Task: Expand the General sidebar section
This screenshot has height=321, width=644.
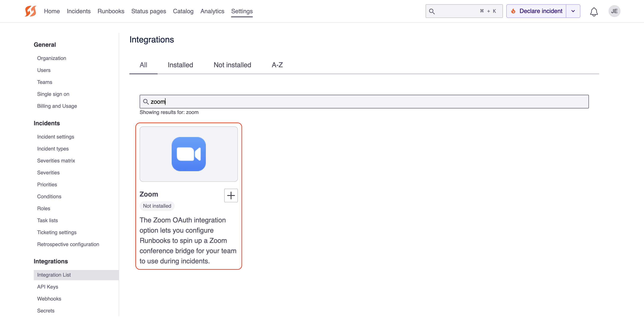Action: click(45, 44)
